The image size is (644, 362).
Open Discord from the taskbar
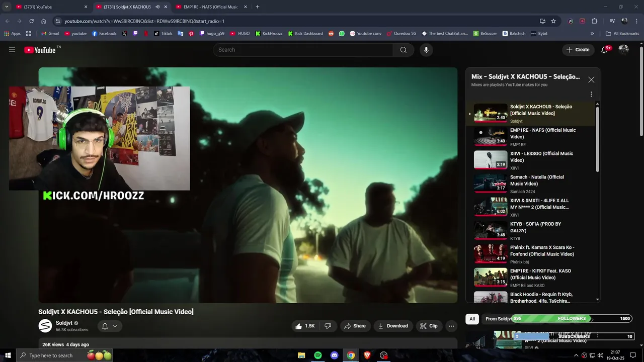click(x=335, y=355)
